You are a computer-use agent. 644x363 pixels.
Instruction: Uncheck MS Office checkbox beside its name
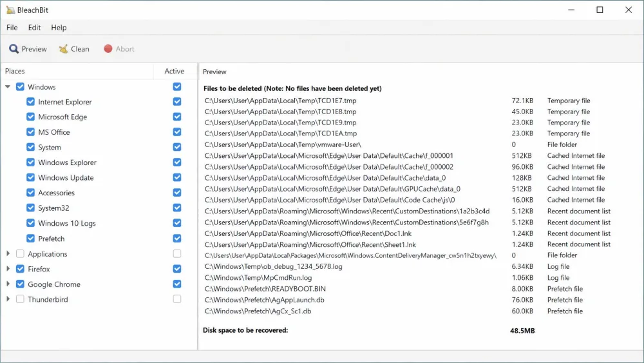30,132
